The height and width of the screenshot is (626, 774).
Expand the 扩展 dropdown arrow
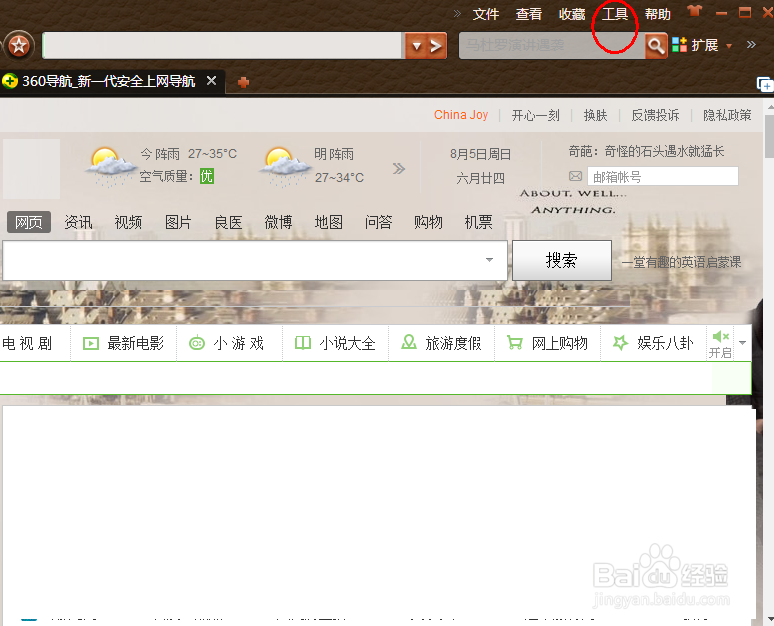[x=729, y=46]
